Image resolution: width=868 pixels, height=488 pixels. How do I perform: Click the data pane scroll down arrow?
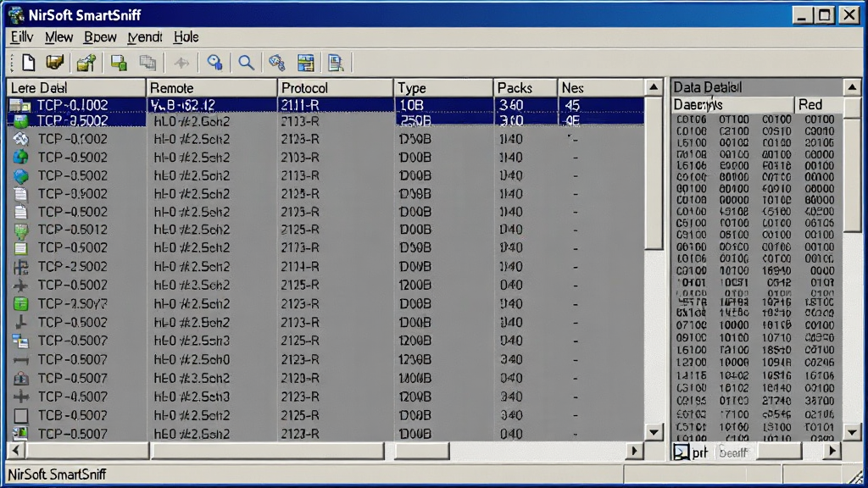point(852,432)
